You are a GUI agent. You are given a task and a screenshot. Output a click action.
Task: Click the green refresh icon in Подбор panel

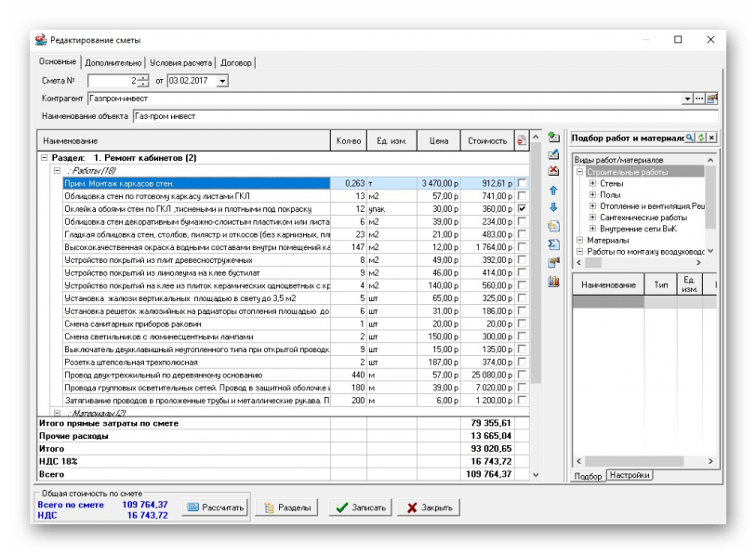click(701, 138)
